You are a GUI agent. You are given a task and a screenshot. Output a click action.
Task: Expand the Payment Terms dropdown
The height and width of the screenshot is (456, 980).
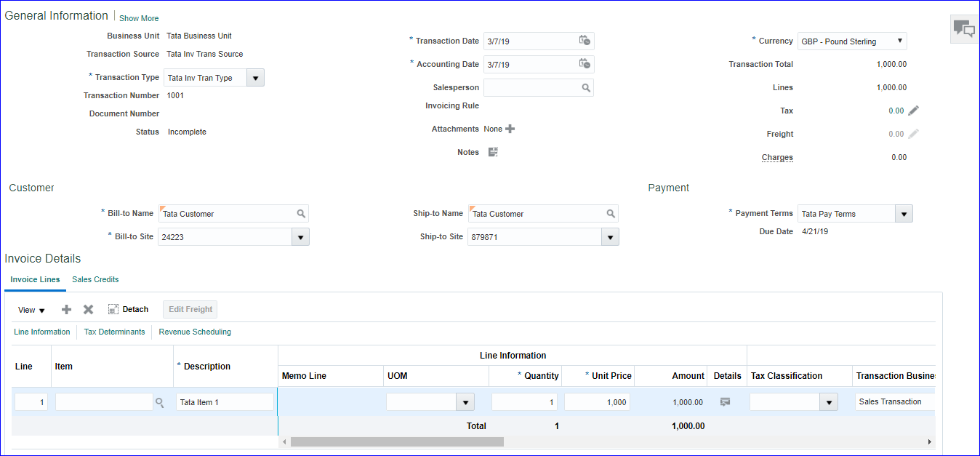pyautogui.click(x=904, y=214)
